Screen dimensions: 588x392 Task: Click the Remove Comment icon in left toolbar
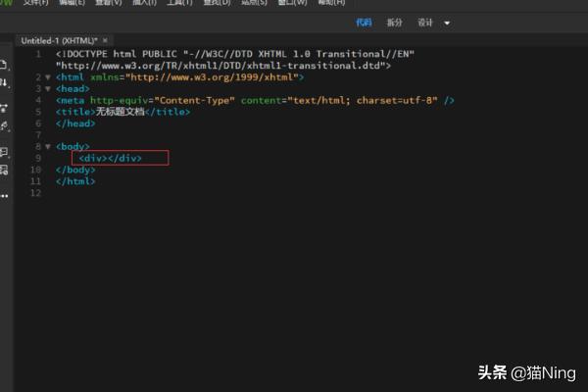[4, 170]
